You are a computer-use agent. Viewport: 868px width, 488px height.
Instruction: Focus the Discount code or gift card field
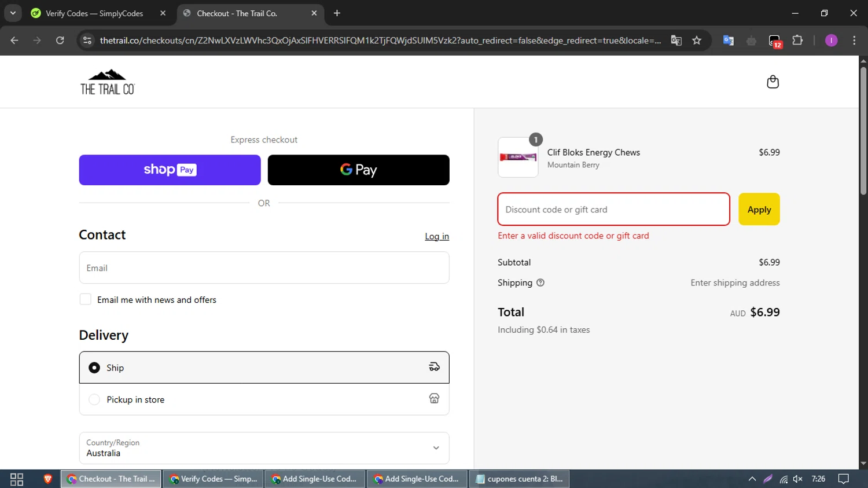(613, 209)
